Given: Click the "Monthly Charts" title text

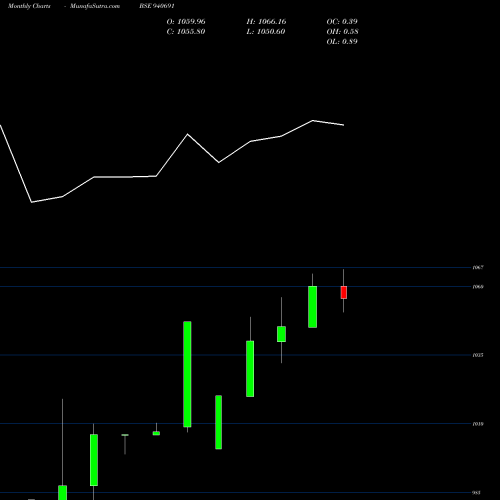Looking at the screenshot, I should pyautogui.click(x=29, y=6).
